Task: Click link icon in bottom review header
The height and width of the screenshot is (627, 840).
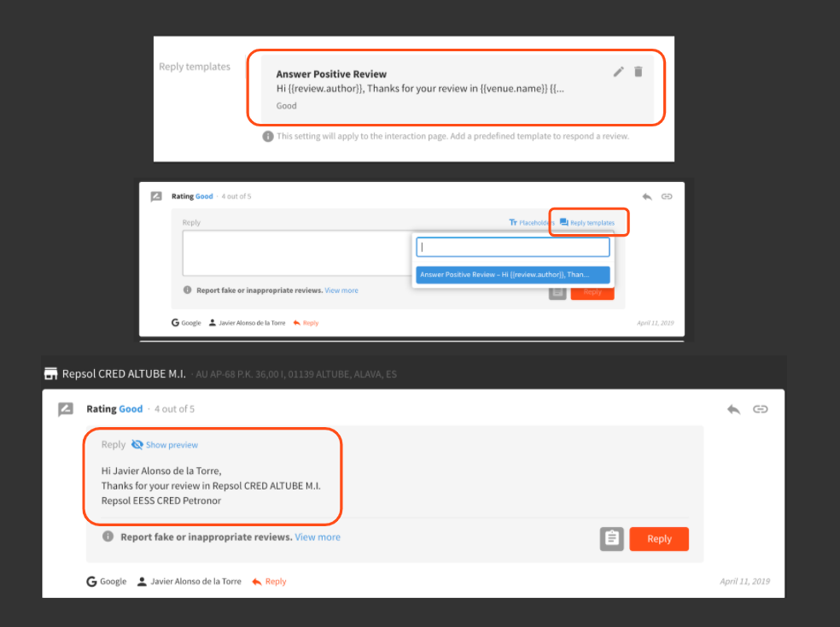Action: pyautogui.click(x=760, y=409)
